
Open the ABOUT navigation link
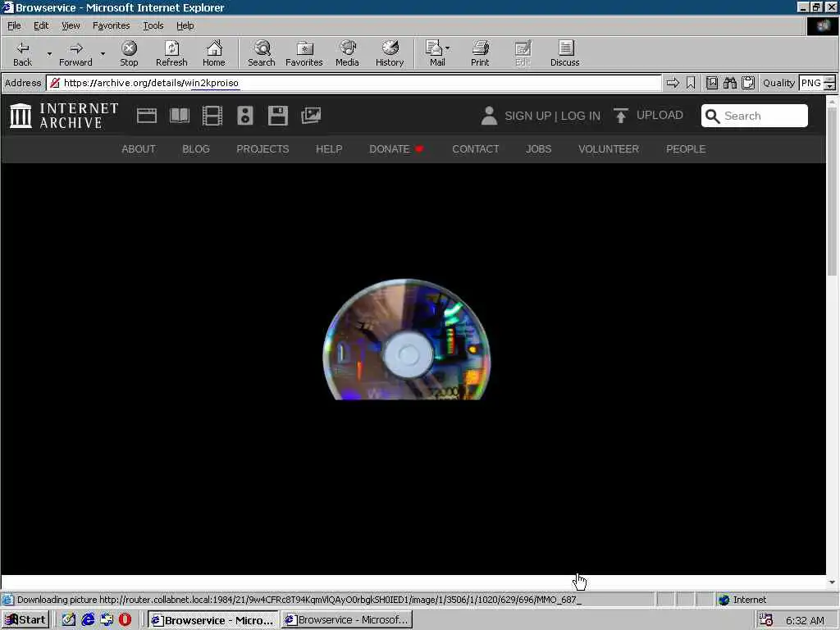point(138,149)
